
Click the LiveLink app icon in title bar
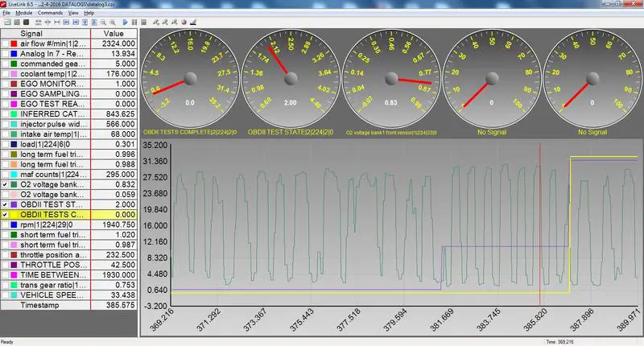pos(3,4)
